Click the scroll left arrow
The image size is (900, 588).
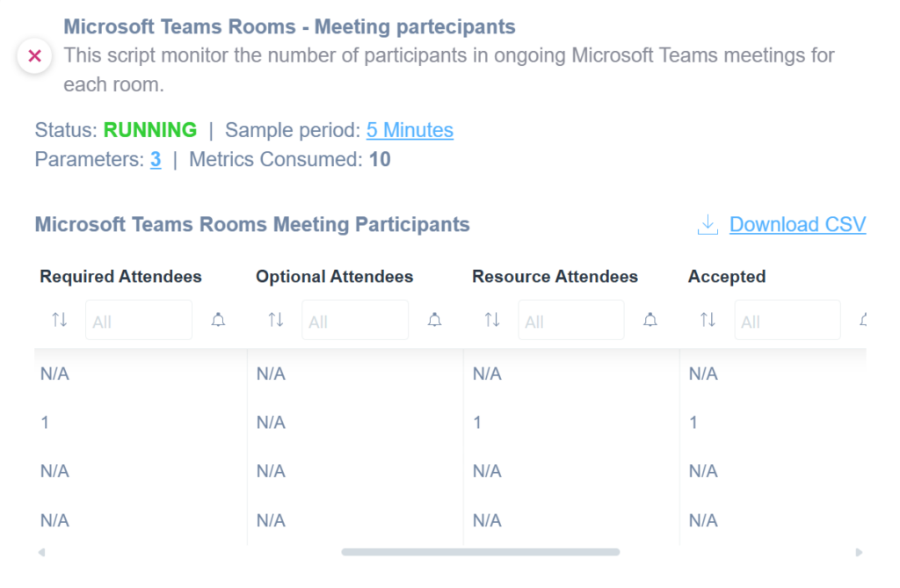41,552
